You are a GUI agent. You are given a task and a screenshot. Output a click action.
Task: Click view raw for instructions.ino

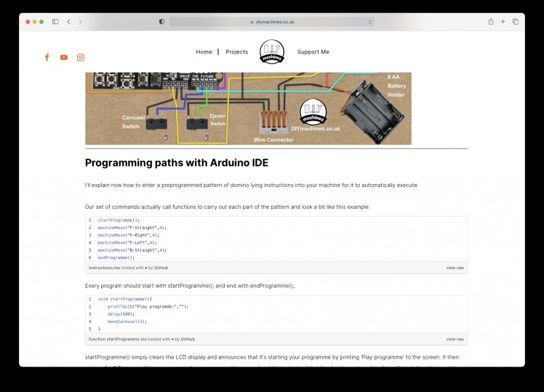point(455,268)
